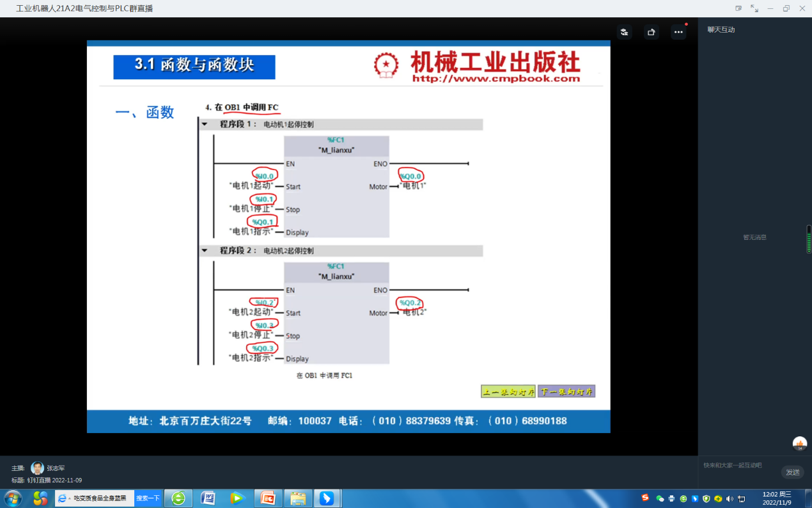Viewport: 812px width, 508px height.
Task: Open the three-dot more options menu
Action: (x=678, y=32)
